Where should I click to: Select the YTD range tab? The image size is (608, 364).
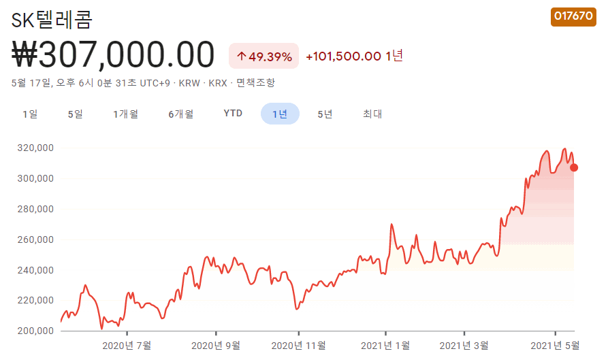tap(233, 114)
